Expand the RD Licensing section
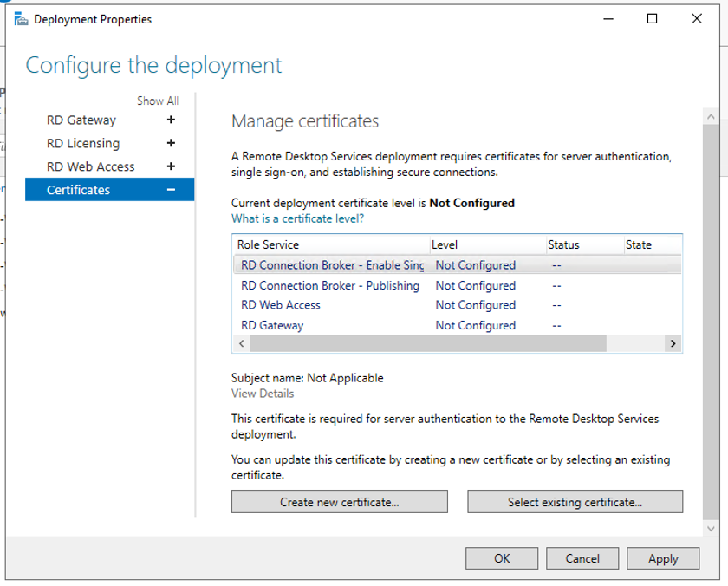The image size is (728, 586). click(x=171, y=144)
